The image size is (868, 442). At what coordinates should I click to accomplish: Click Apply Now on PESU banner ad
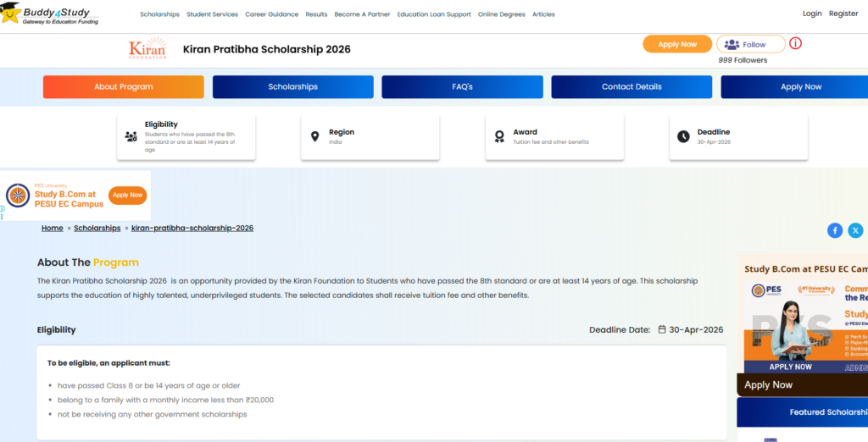point(127,195)
